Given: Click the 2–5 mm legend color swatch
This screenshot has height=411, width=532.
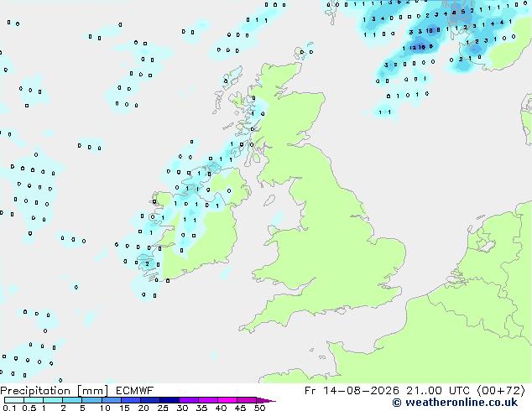Looking at the screenshot, I should pyautogui.click(x=72, y=400).
